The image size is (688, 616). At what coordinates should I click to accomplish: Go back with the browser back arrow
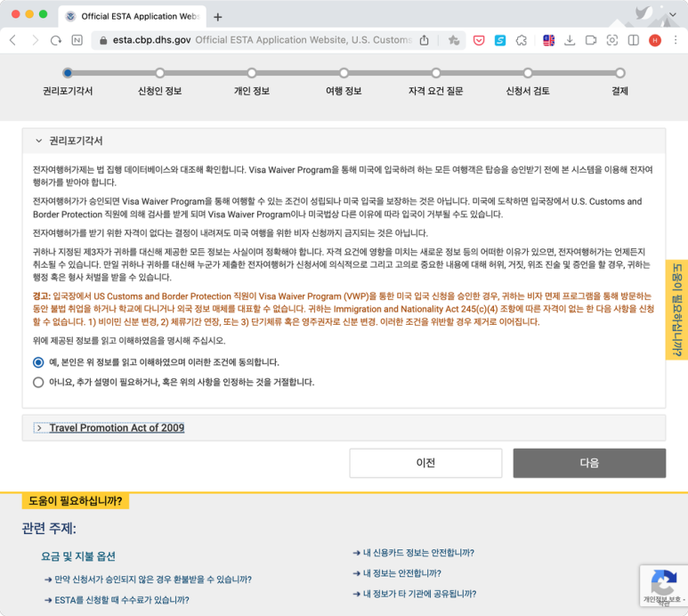coord(12,40)
